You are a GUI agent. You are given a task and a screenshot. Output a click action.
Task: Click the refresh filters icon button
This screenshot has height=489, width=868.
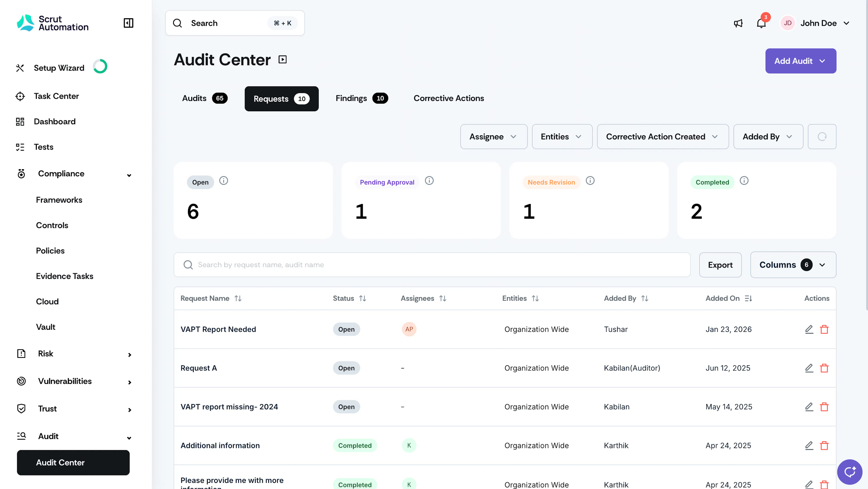[x=822, y=137]
